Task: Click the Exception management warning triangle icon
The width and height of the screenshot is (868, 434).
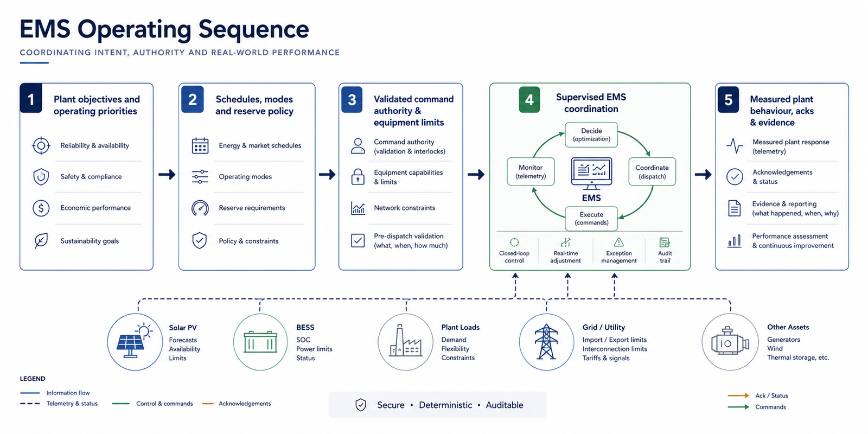Action: click(618, 242)
